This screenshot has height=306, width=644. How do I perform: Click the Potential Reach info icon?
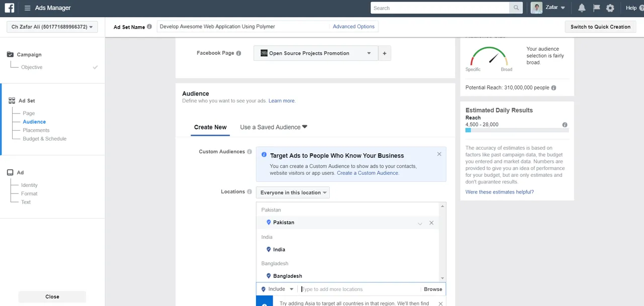[x=553, y=87]
